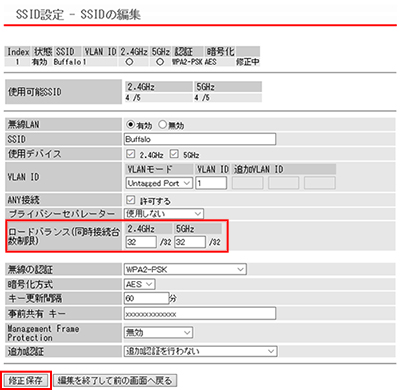The height and width of the screenshot is (390, 400).
Task: Click the ロードバランス(同時接続台数制限) label
Action: [64, 236]
